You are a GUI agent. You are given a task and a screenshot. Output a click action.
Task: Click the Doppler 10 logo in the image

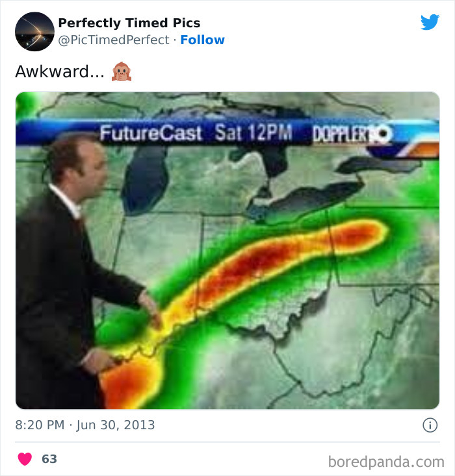pos(352,134)
